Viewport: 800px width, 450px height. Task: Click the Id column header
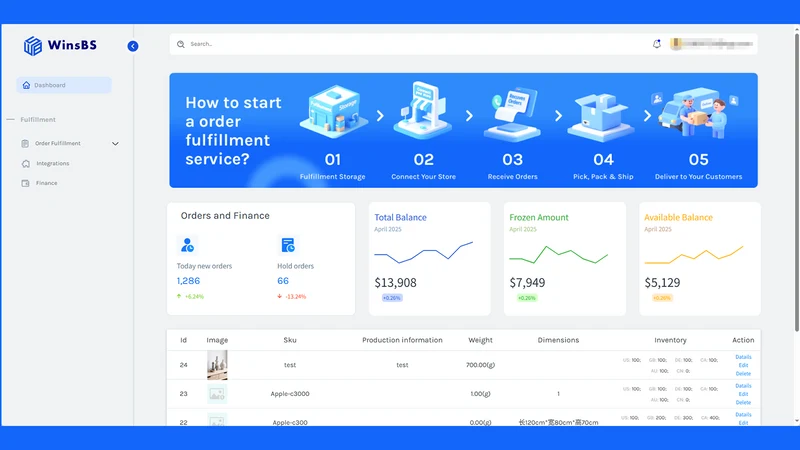[x=183, y=340]
